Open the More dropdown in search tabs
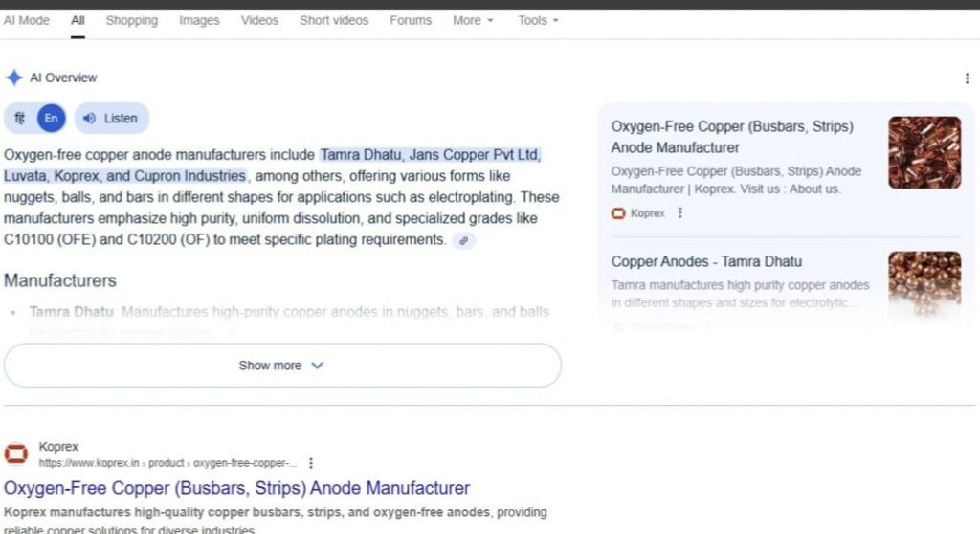Image resolution: width=980 pixels, height=534 pixels. click(473, 20)
